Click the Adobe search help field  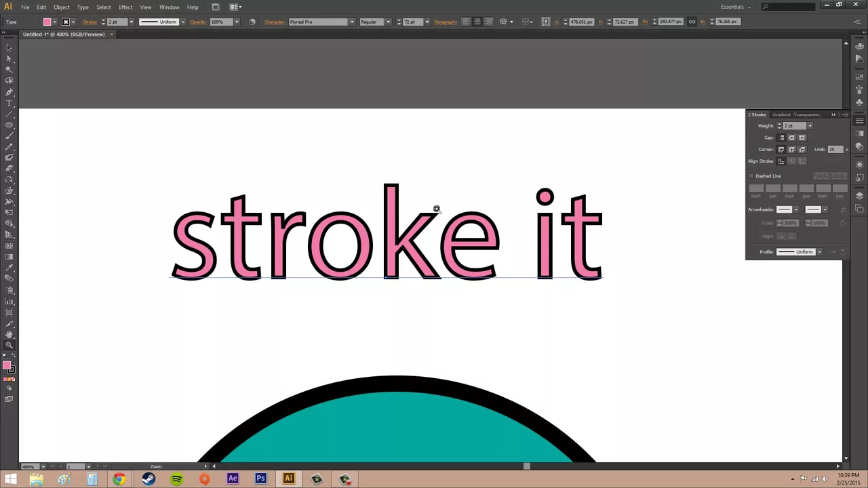pyautogui.click(x=790, y=7)
